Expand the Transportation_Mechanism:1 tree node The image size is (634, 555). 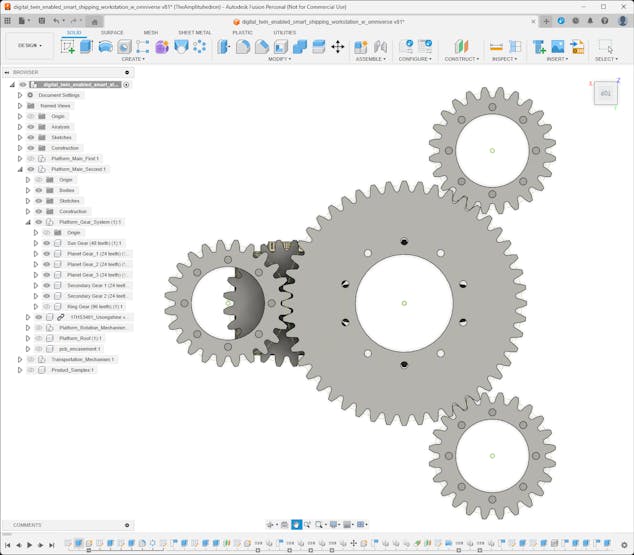click(x=19, y=359)
